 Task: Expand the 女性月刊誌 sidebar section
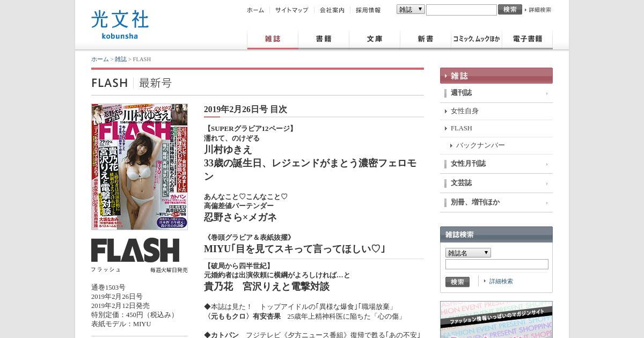(x=496, y=164)
